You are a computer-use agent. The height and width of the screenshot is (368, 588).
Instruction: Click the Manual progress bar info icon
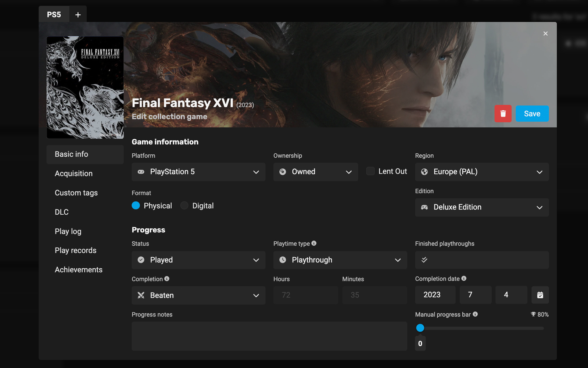point(475,314)
